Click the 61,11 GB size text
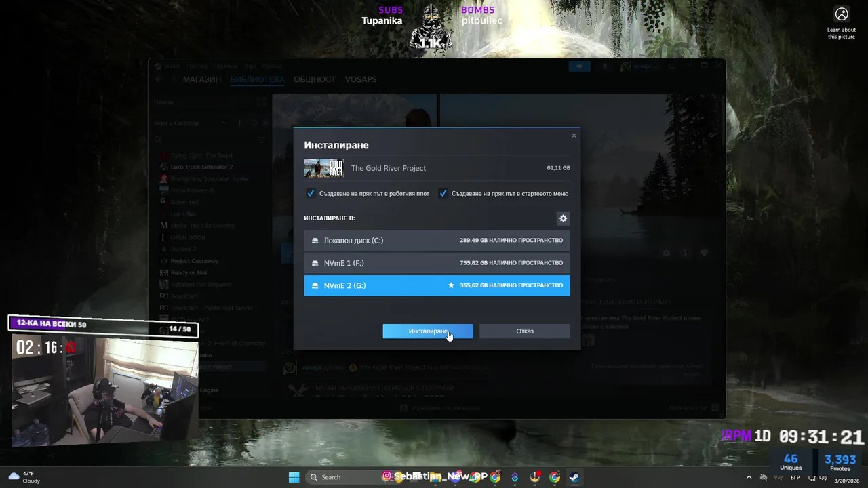 coord(558,168)
